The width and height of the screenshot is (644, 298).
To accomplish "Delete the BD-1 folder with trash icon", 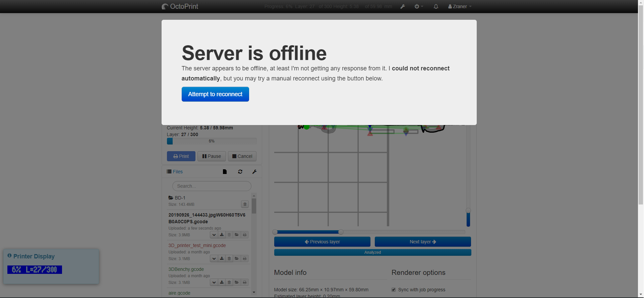I will click(245, 204).
